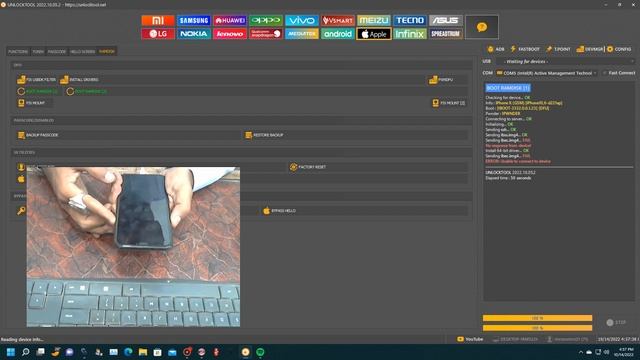Click the lower orange progress bar
The height and width of the screenshot is (360, 640).
[537, 328]
